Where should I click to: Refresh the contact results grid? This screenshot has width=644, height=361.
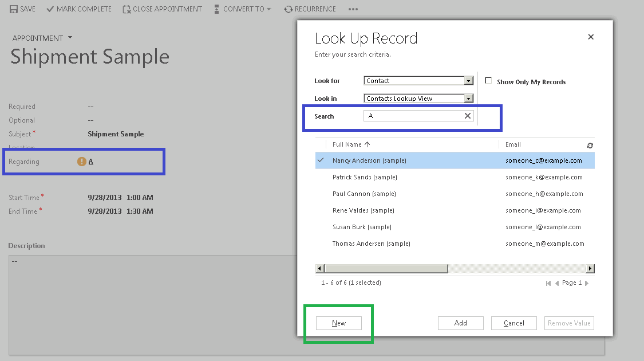click(590, 145)
